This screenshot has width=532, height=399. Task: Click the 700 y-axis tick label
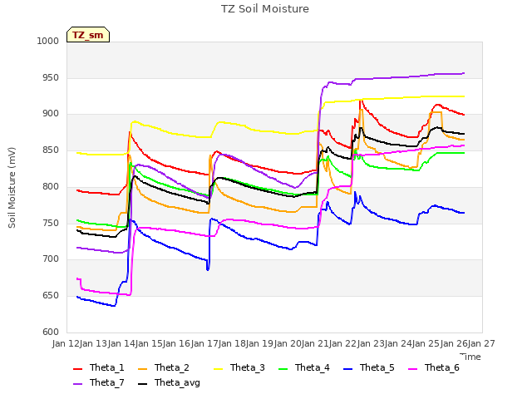pyautogui.click(x=51, y=259)
